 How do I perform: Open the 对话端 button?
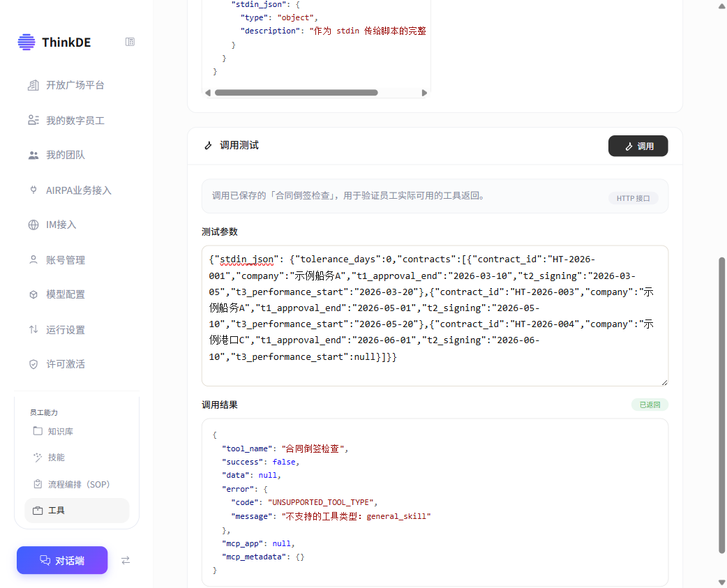tap(62, 560)
